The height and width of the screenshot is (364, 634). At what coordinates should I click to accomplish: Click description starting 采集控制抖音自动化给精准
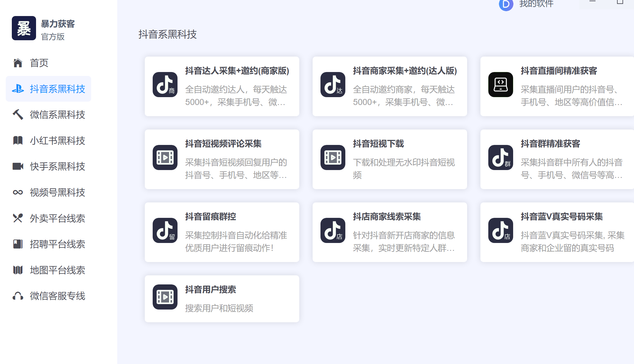click(x=236, y=242)
